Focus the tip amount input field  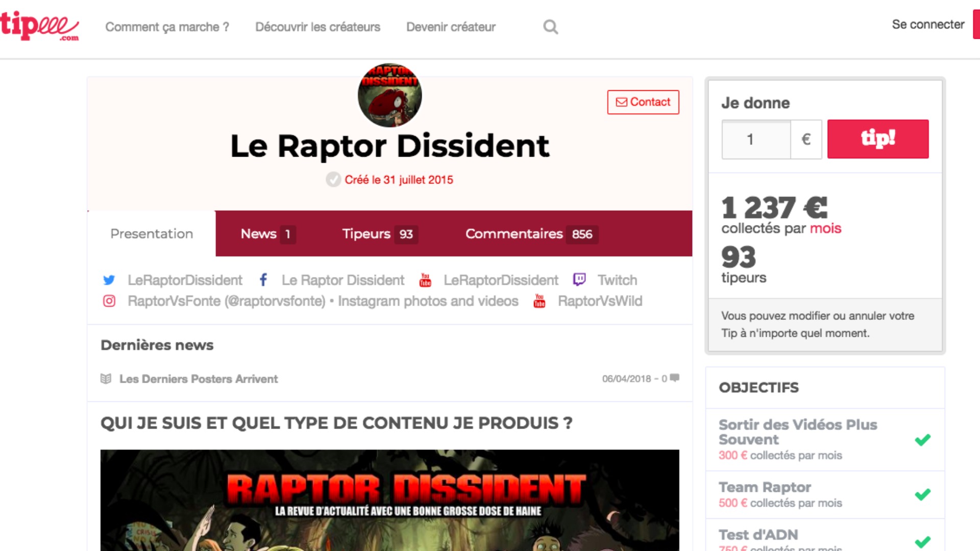[x=756, y=139]
